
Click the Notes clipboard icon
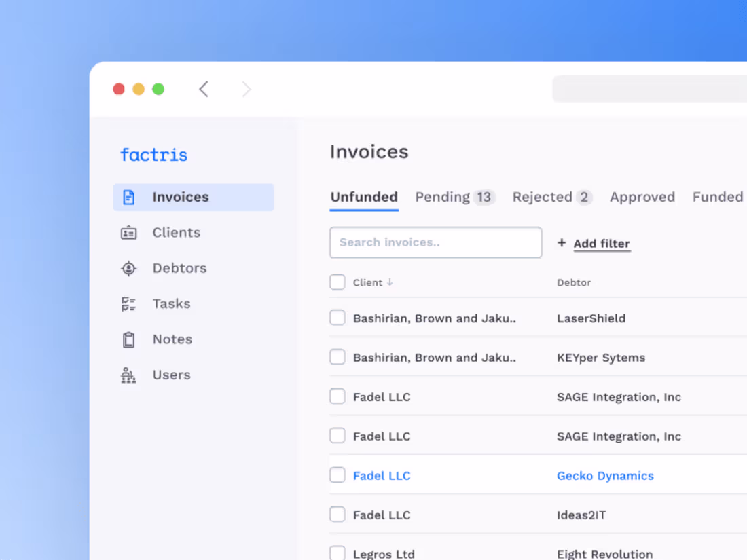tap(128, 339)
